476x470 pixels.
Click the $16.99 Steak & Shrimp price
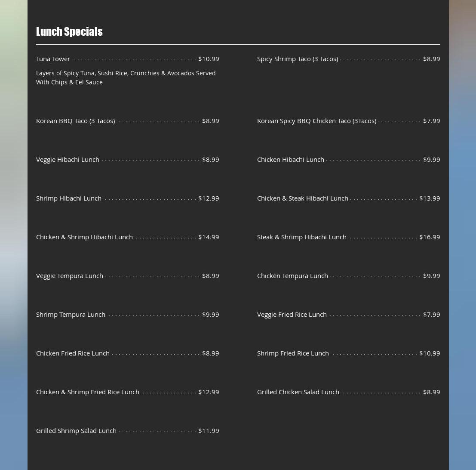430,237
